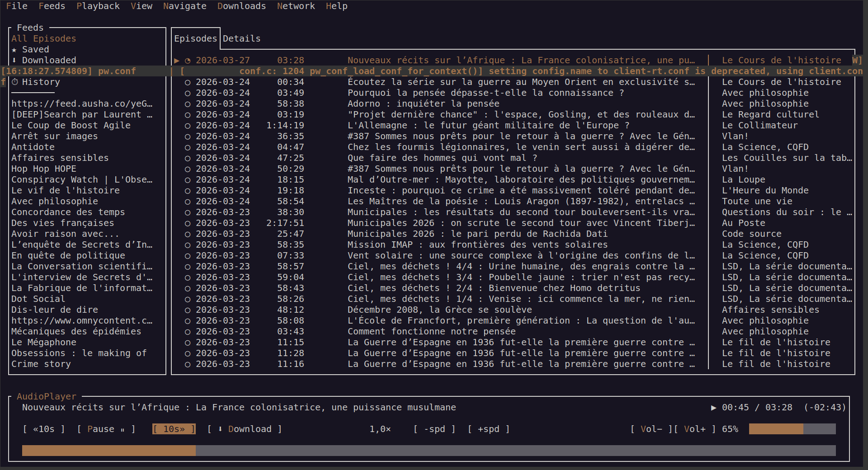Increase speed with the +spd button
This screenshot has width=868, height=470.
pyautogui.click(x=489, y=429)
